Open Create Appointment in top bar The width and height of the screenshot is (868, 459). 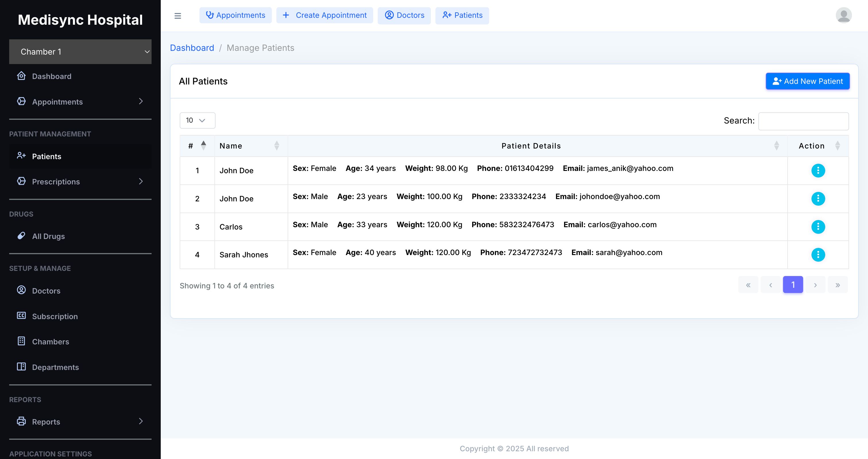(324, 15)
